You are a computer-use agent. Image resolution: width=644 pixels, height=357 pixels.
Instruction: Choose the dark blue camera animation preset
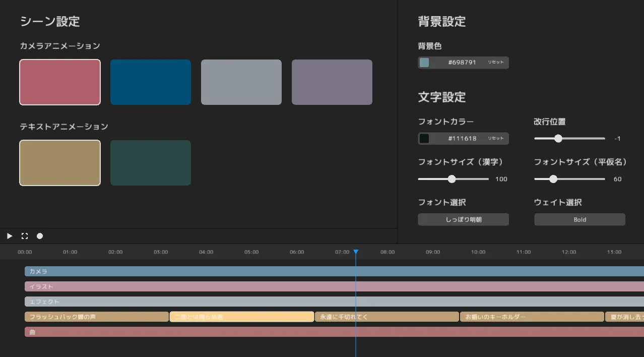(x=151, y=82)
